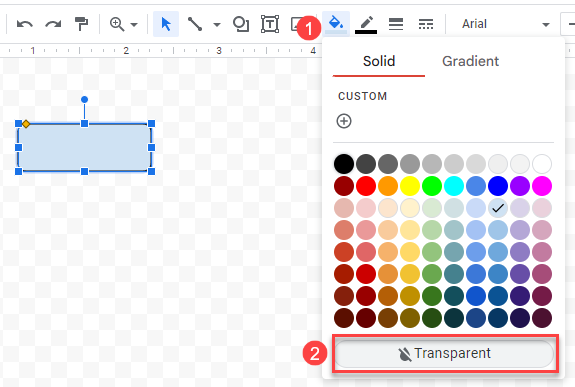Open the Border color pencil icon
The image size is (575, 387).
pos(366,24)
